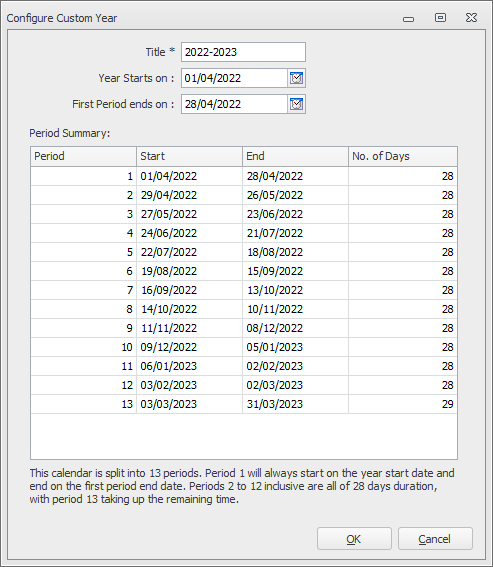Image resolution: width=493 pixels, height=567 pixels.
Task: Click the No. of Days column header
Action: tap(403, 156)
